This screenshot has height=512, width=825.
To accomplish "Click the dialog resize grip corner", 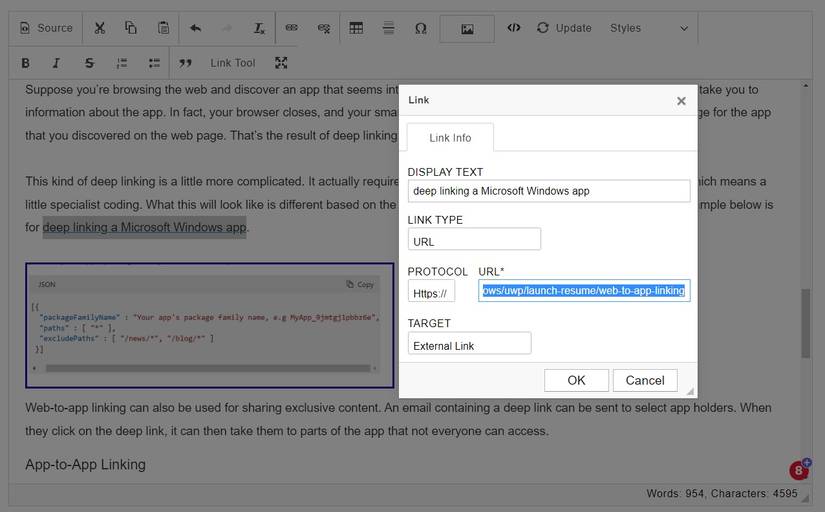I will [690, 391].
